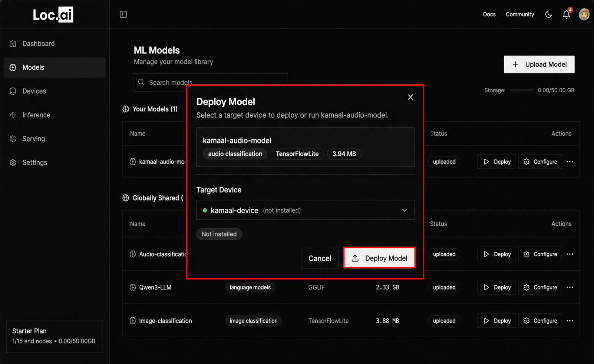Open more options for Audio-classification row
594x364 pixels.
point(570,254)
